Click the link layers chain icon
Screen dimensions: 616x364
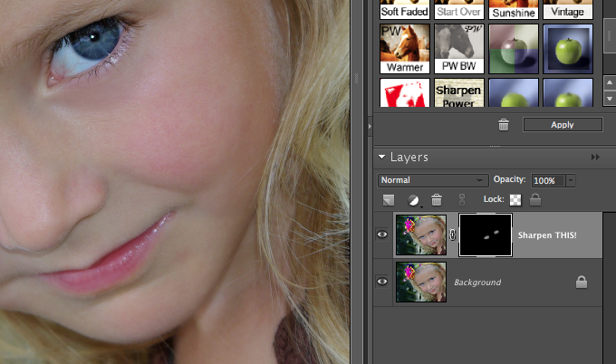462,200
